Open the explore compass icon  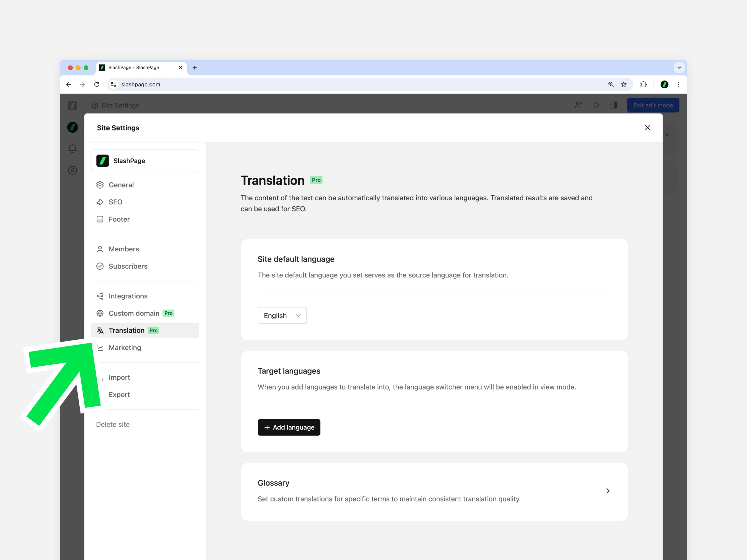(73, 170)
